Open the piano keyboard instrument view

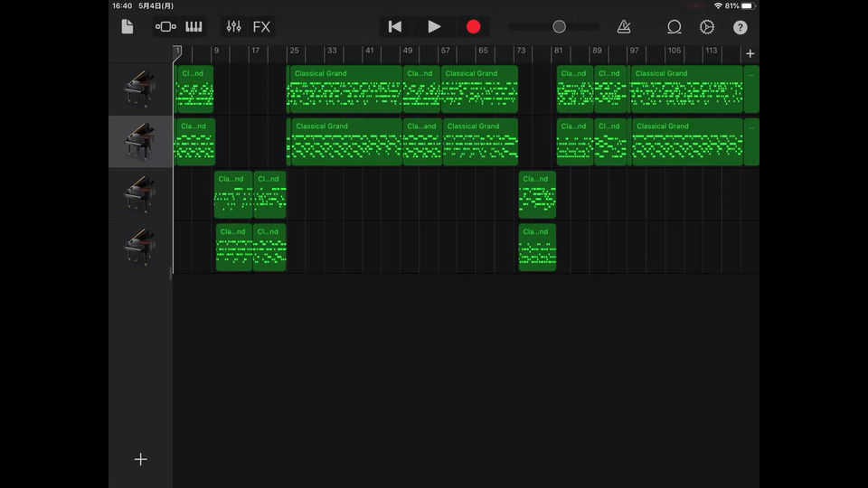193,27
